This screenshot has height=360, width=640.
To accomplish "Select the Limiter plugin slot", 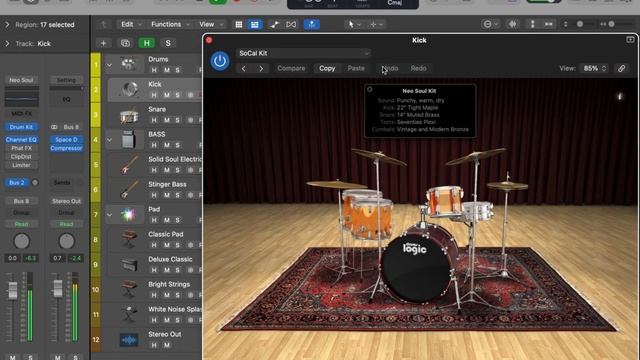I will [x=21, y=165].
